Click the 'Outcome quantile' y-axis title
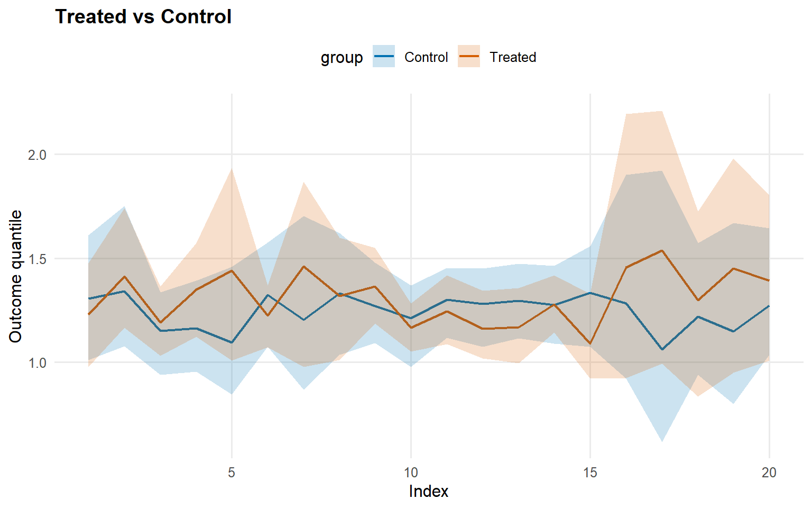This screenshot has height=508, width=812. pos(16,276)
